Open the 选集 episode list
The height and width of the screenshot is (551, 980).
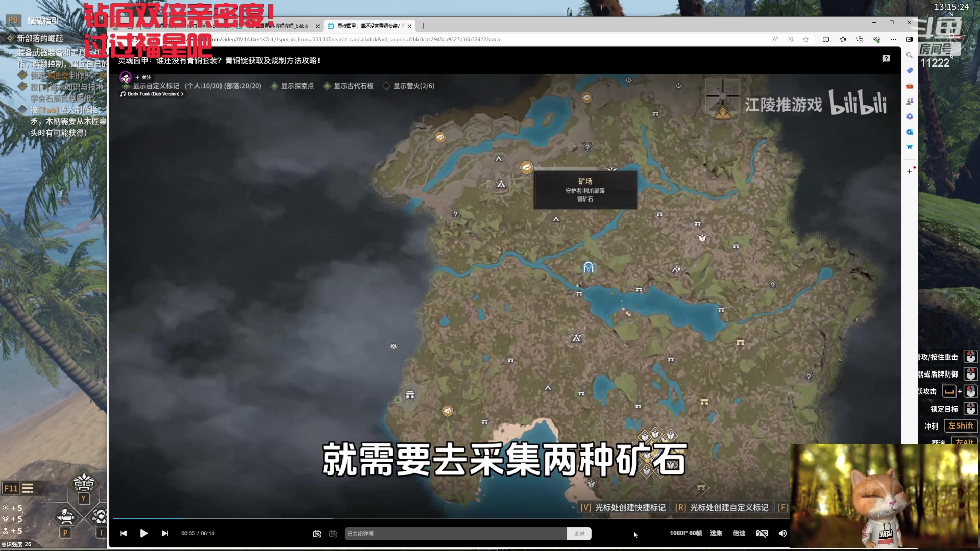(716, 533)
